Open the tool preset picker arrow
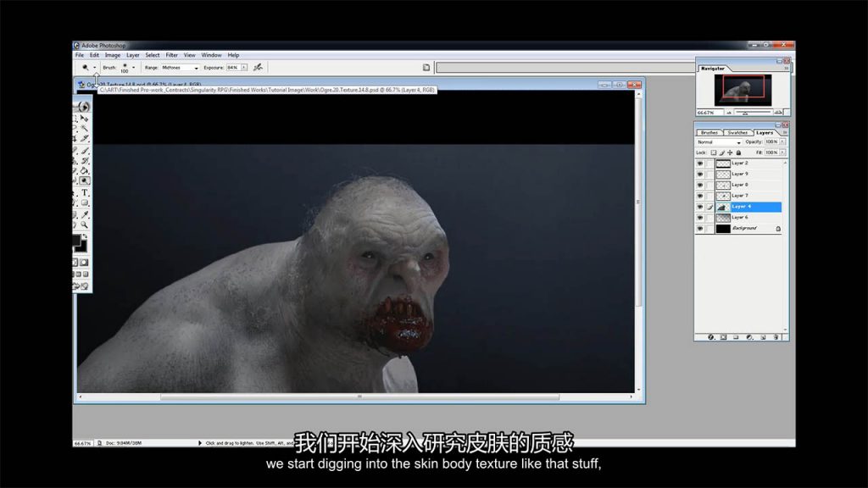868x488 pixels. pos(95,68)
